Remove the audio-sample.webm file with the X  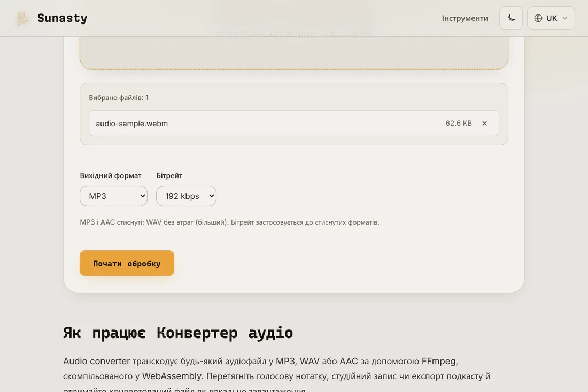[484, 124]
